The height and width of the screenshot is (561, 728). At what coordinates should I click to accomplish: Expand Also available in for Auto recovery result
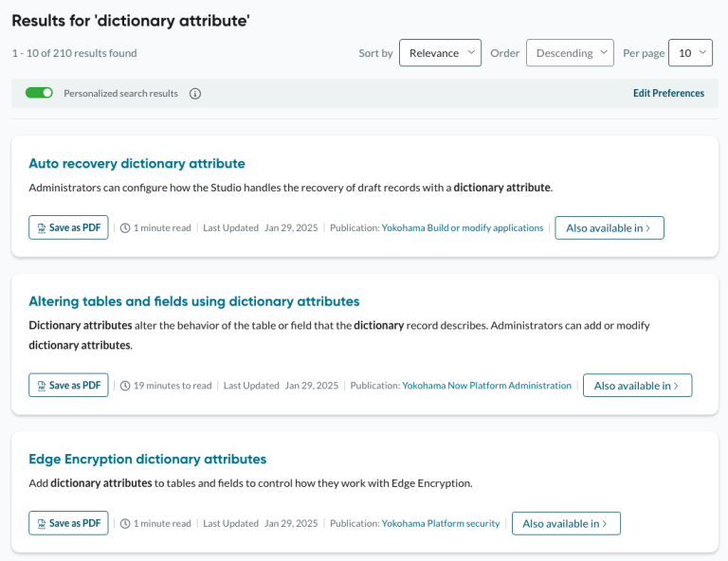(610, 227)
